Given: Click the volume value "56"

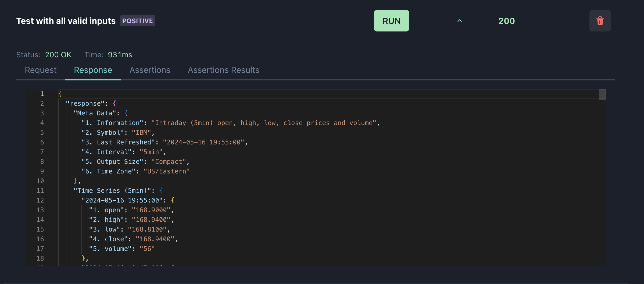Looking at the screenshot, I should [x=147, y=249].
